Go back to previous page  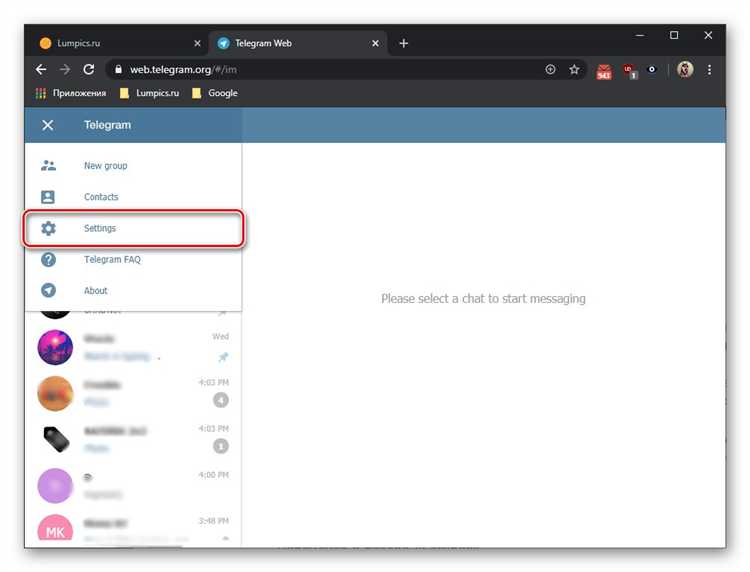[x=41, y=69]
